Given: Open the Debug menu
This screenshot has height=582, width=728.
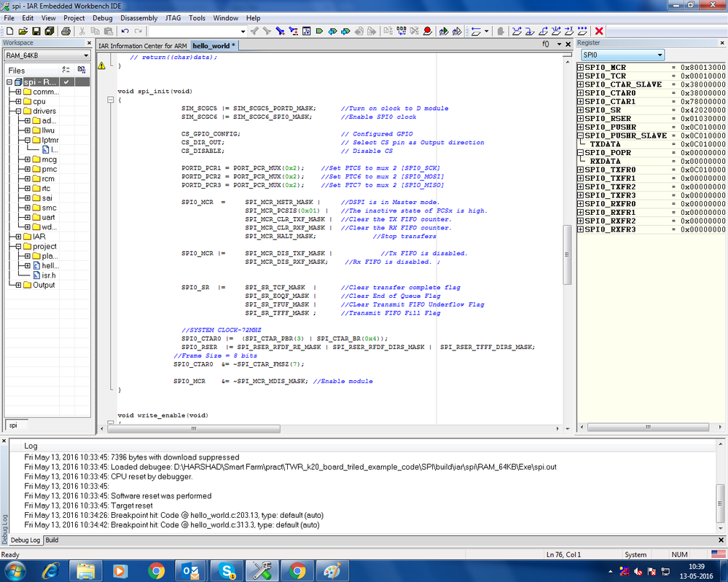Looking at the screenshot, I should click(x=102, y=18).
